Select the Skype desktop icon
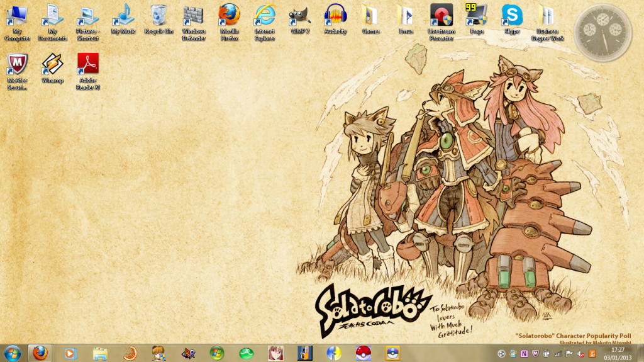Viewport: 644px width, 362px height. [512, 20]
